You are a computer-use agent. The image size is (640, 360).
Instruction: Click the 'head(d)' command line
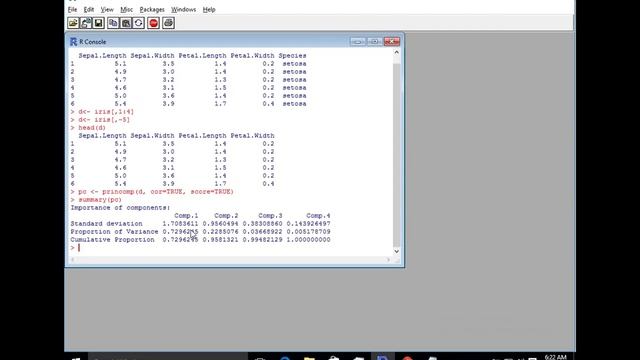(92, 128)
